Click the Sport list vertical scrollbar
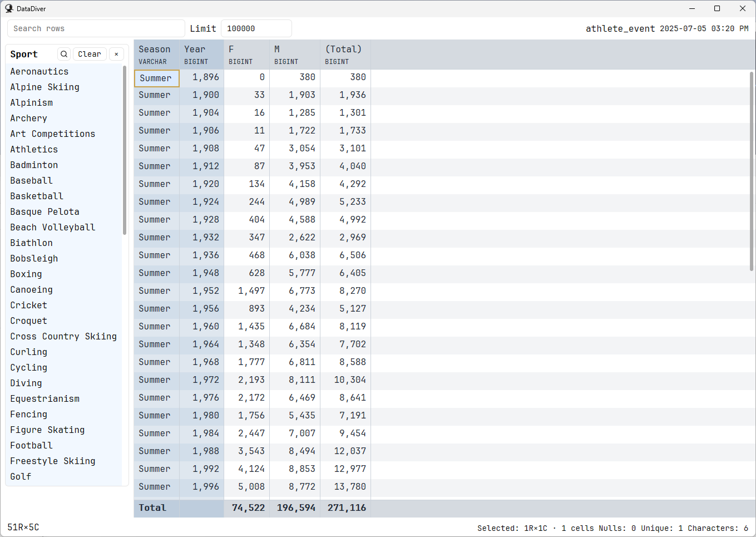 coord(125,150)
